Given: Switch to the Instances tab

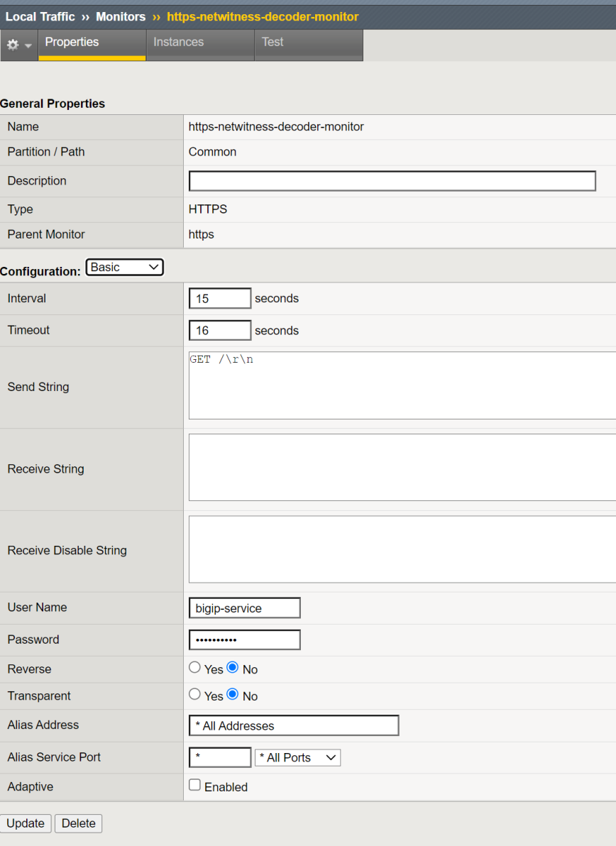Looking at the screenshot, I should click(178, 43).
